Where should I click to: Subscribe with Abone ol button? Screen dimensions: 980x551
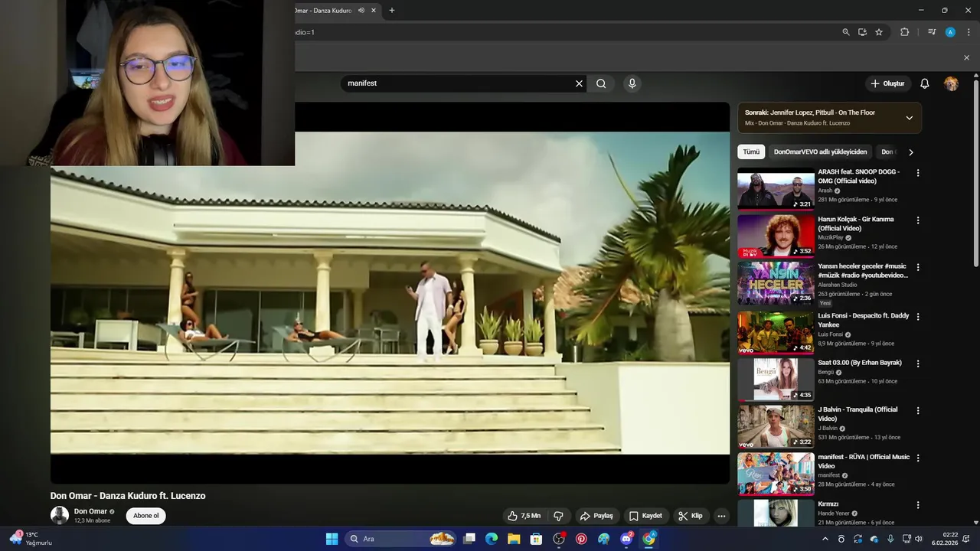click(145, 516)
